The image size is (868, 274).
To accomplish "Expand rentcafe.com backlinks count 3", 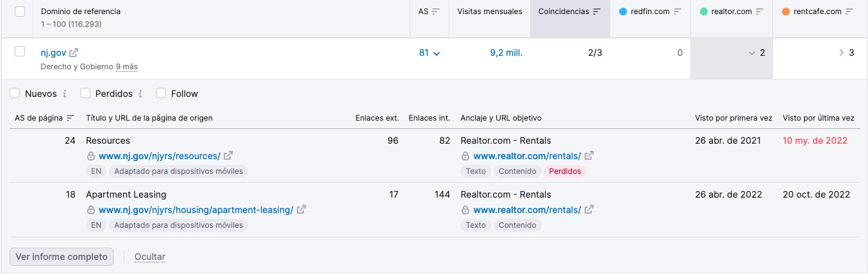I will click(x=841, y=53).
